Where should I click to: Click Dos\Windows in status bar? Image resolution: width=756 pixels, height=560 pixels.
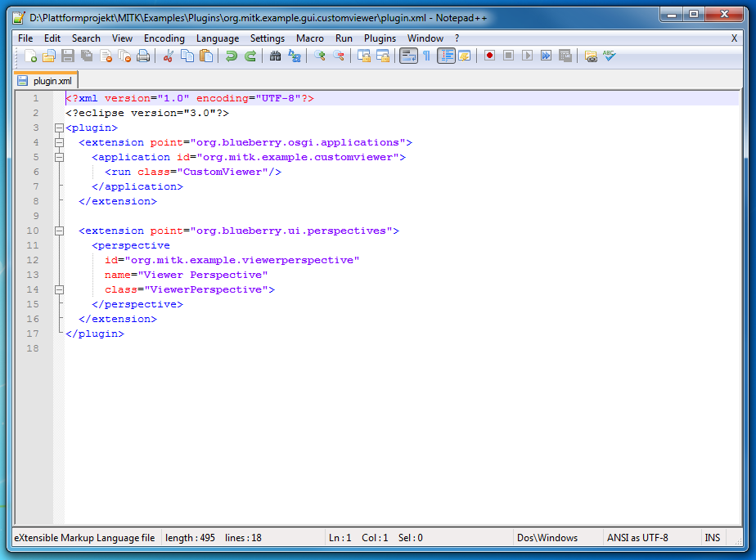tap(547, 538)
